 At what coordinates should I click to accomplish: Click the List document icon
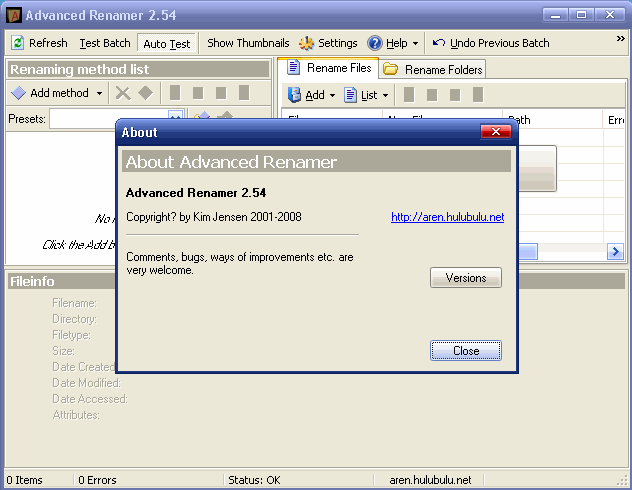coord(351,95)
